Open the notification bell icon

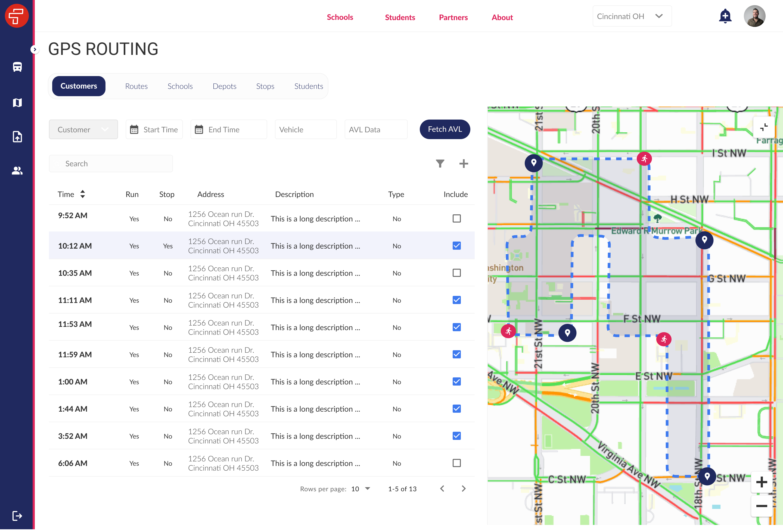[x=725, y=15]
